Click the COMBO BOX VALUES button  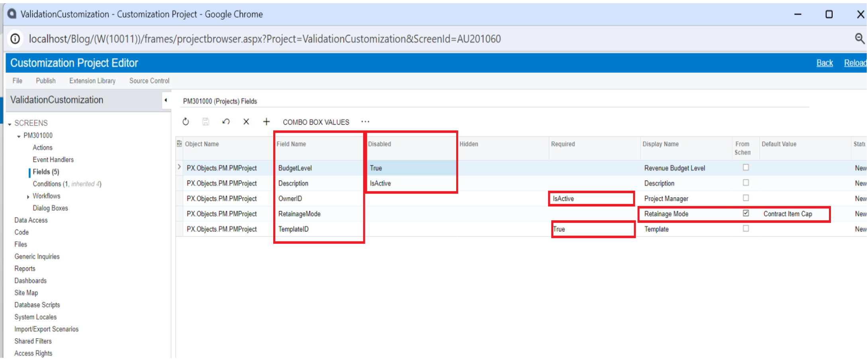coord(316,122)
